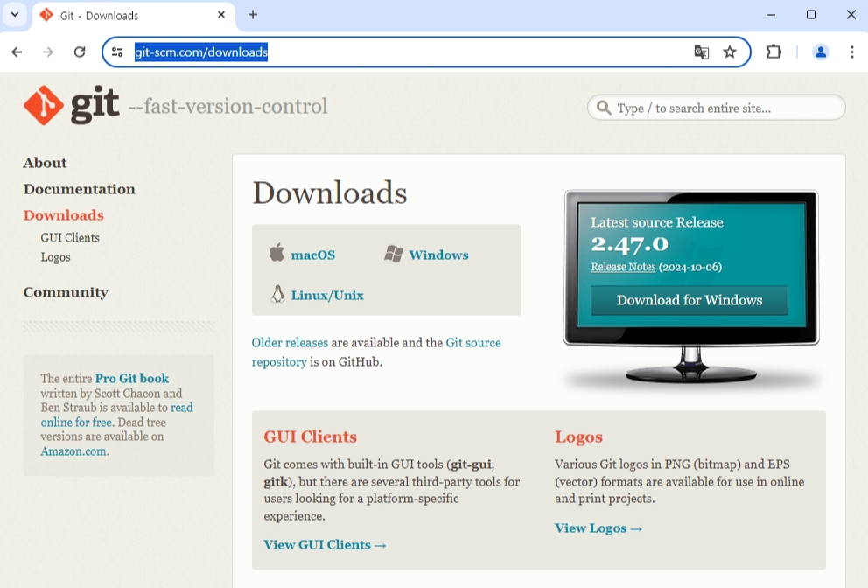This screenshot has height=588, width=868.
Task: Follow the Older releases link
Action: 290,343
